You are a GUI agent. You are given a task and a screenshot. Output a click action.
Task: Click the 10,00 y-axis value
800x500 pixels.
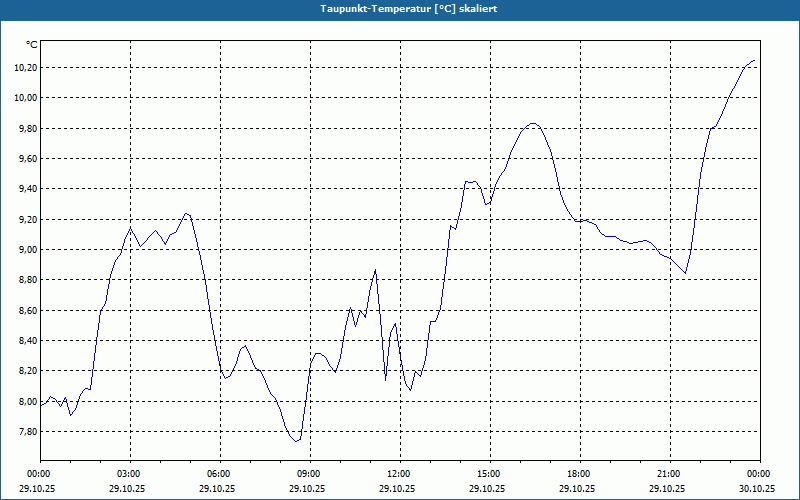coord(27,98)
